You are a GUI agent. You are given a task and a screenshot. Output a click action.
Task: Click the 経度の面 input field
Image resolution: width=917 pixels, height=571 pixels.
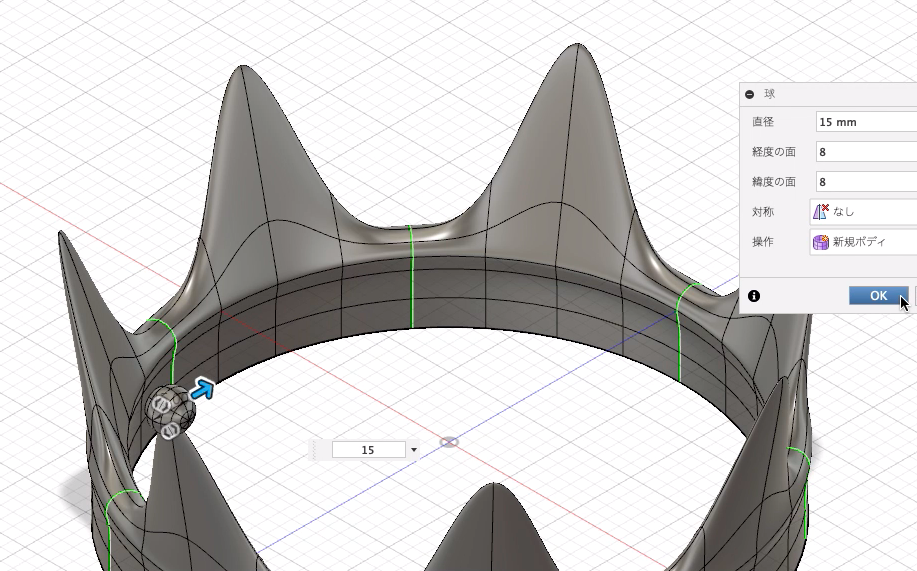point(866,152)
